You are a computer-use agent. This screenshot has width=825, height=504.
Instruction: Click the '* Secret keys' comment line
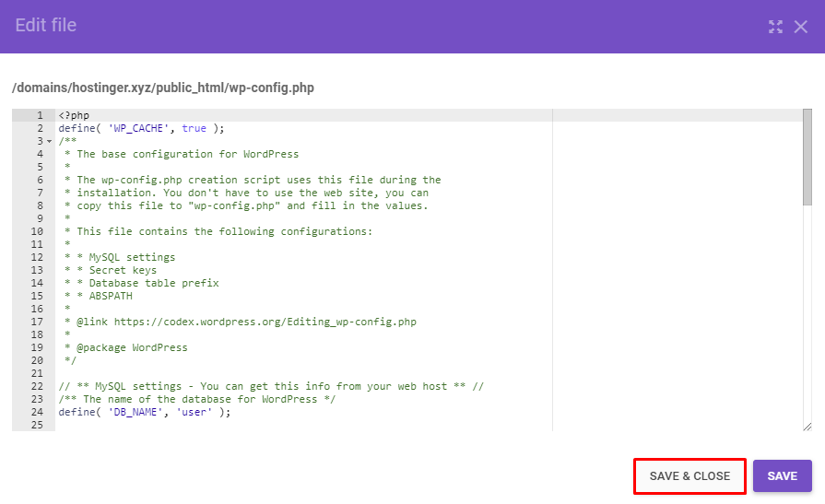(116, 270)
